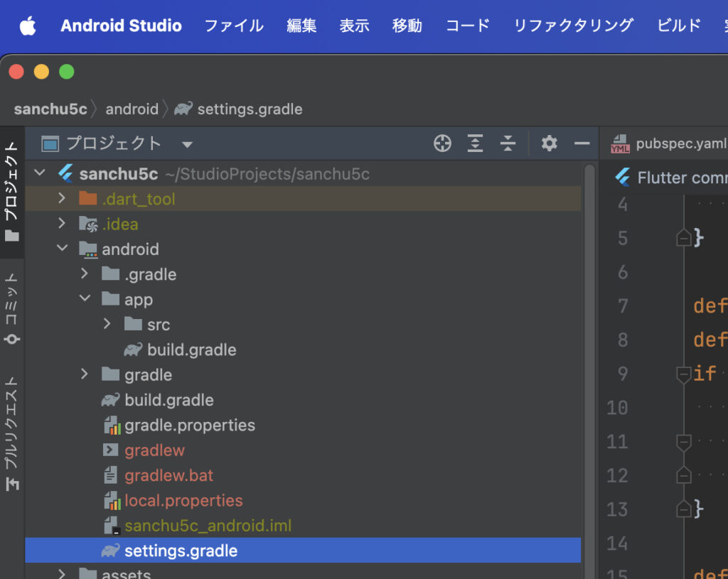Click the Collapse All icon in Project panel
The width and height of the screenshot is (728, 579).
[508, 144]
